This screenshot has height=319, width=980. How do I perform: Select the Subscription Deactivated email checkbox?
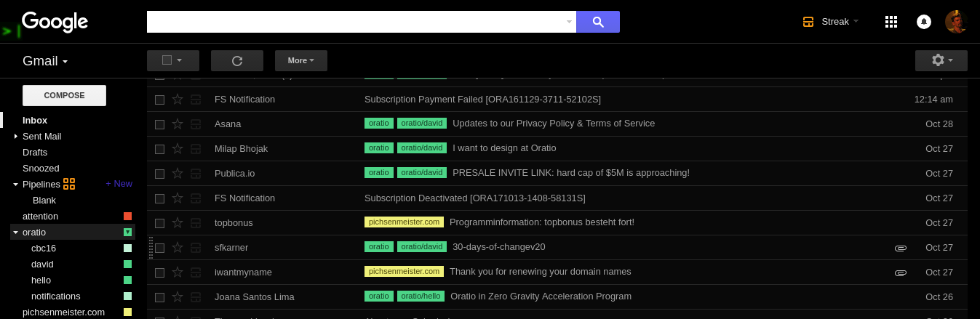click(159, 198)
